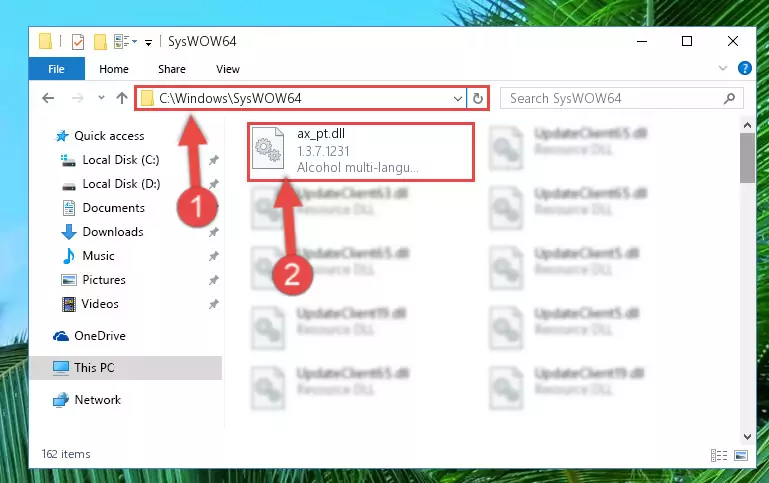This screenshot has width=769, height=483.
Task: Open Documents in the navigation pane
Action: [x=113, y=208]
